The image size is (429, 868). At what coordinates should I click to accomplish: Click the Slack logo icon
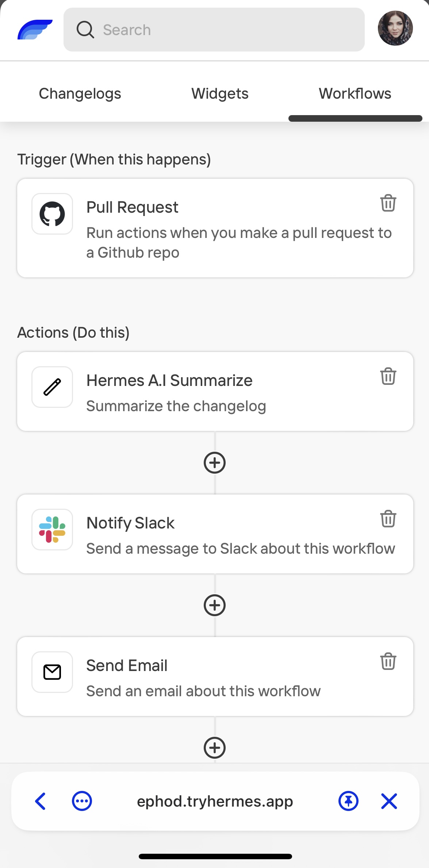click(52, 530)
